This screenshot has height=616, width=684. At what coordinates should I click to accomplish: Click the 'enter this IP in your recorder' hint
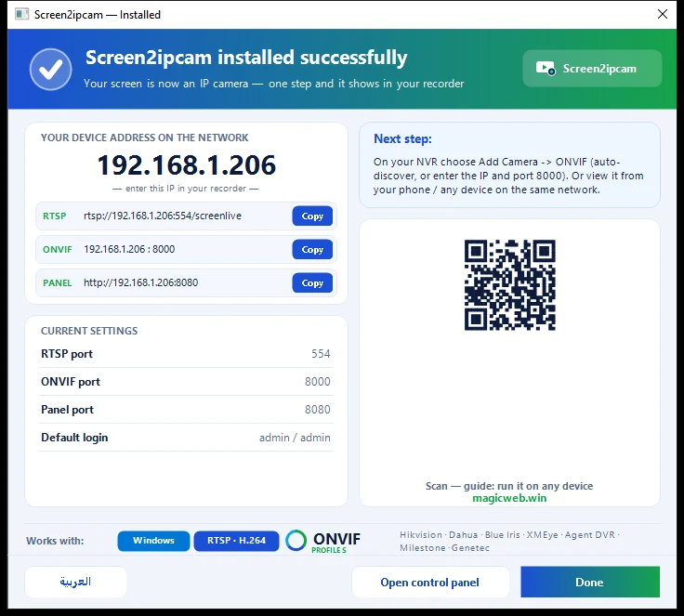pyautogui.click(x=185, y=189)
